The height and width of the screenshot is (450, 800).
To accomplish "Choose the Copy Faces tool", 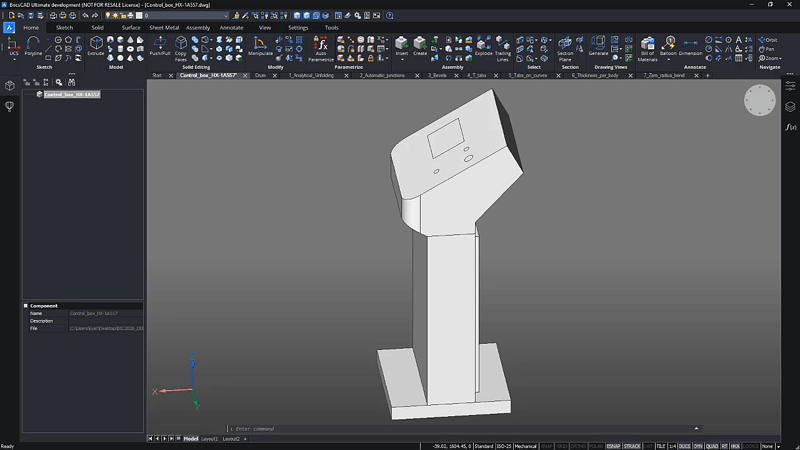I will (181, 48).
